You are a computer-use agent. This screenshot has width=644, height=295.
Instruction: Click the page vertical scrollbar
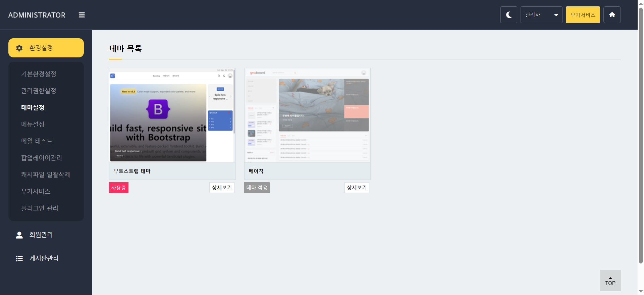click(x=641, y=134)
